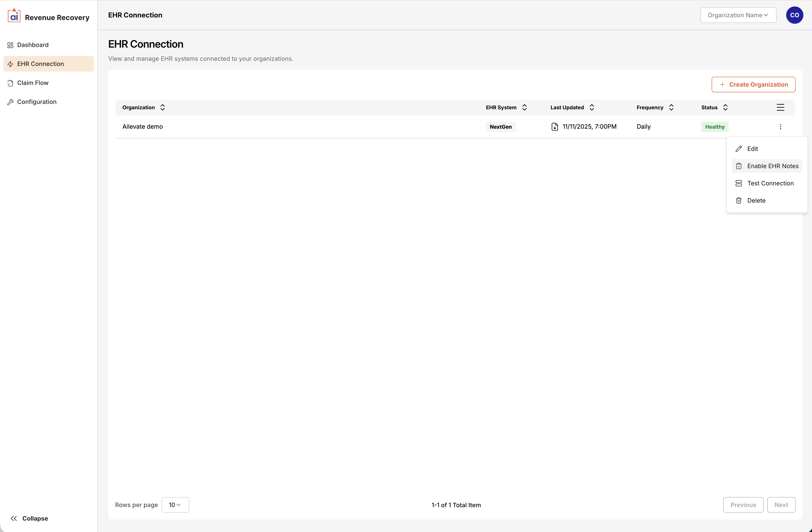The height and width of the screenshot is (532, 812).
Task: Click the CO avatar in the top bar
Action: 795,15
